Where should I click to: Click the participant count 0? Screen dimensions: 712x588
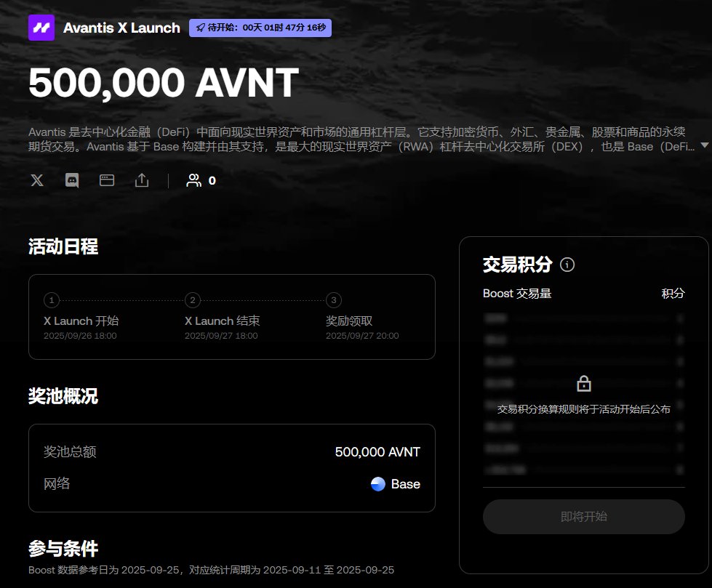[212, 181]
